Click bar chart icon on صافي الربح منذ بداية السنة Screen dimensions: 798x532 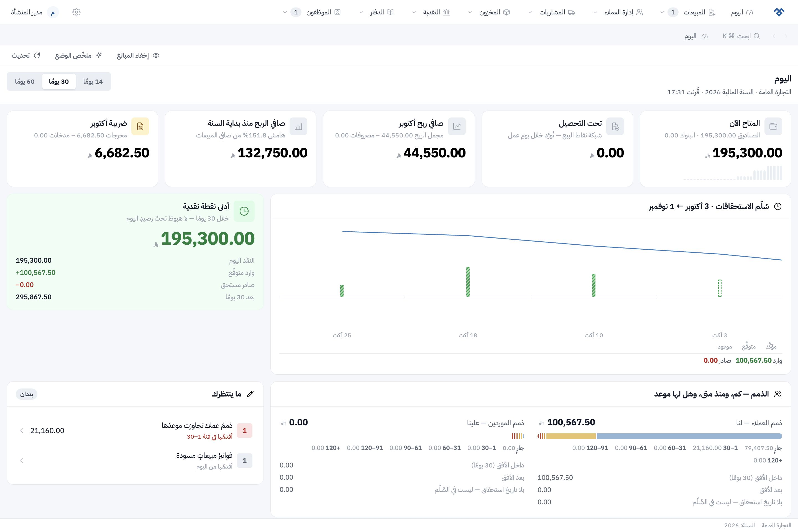299,127
